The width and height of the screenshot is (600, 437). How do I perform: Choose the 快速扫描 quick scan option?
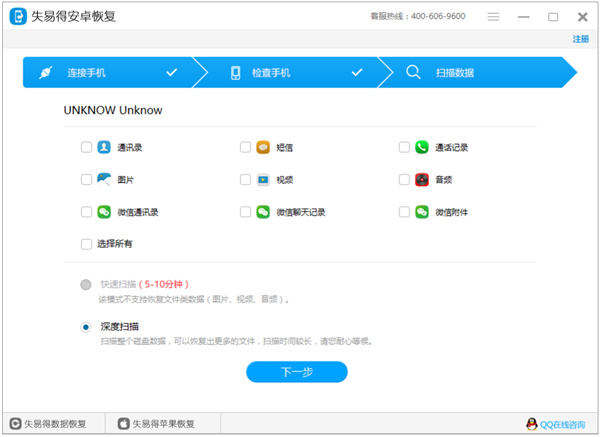coord(86,284)
